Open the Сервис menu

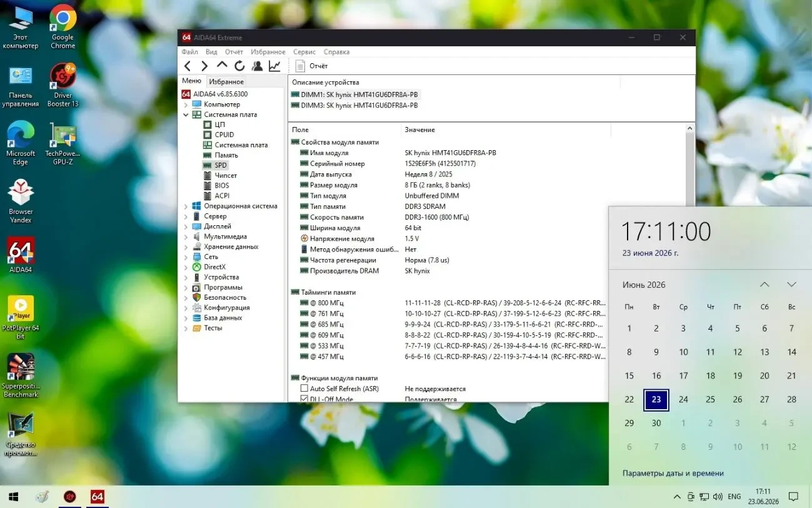tap(304, 52)
